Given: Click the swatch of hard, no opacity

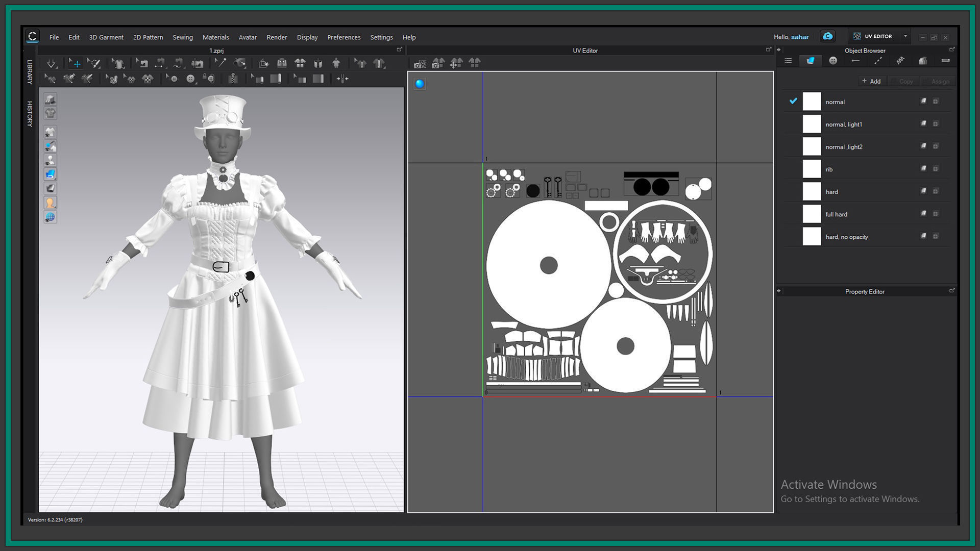Looking at the screenshot, I should click(812, 236).
